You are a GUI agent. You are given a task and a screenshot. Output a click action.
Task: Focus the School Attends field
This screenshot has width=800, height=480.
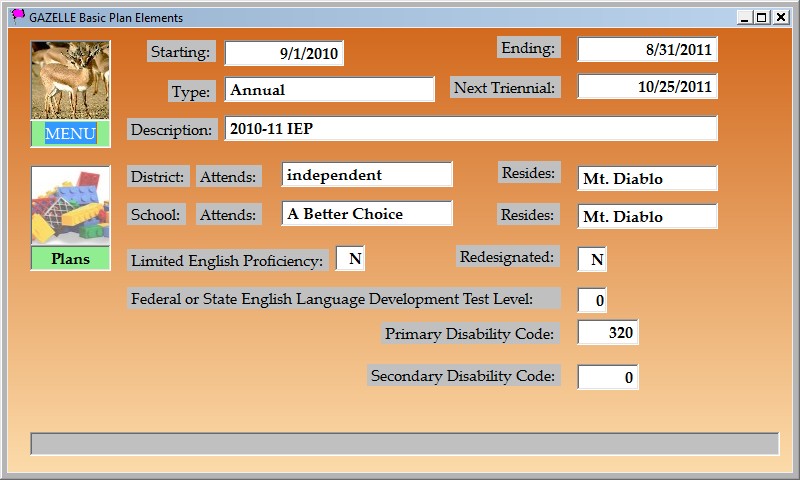[x=366, y=214]
